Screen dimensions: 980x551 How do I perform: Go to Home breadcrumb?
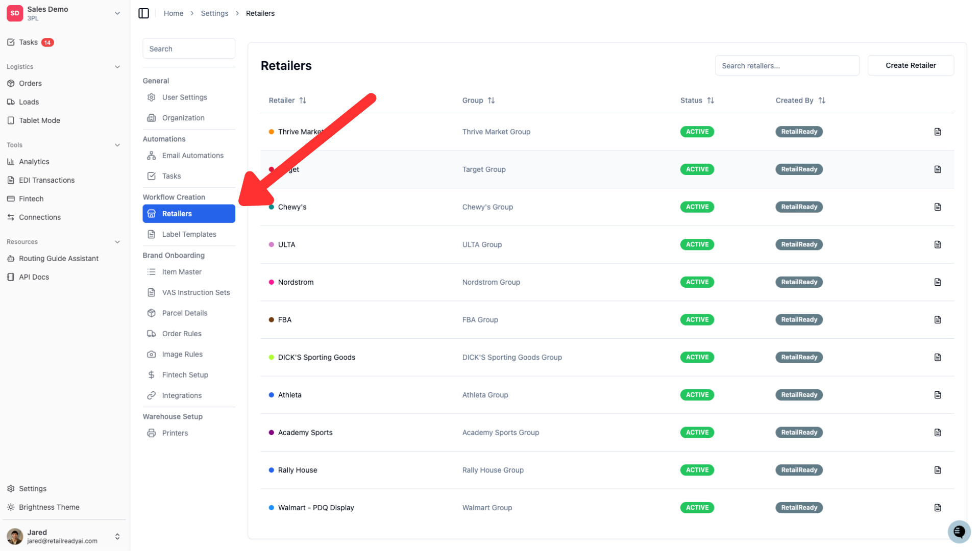pos(174,13)
